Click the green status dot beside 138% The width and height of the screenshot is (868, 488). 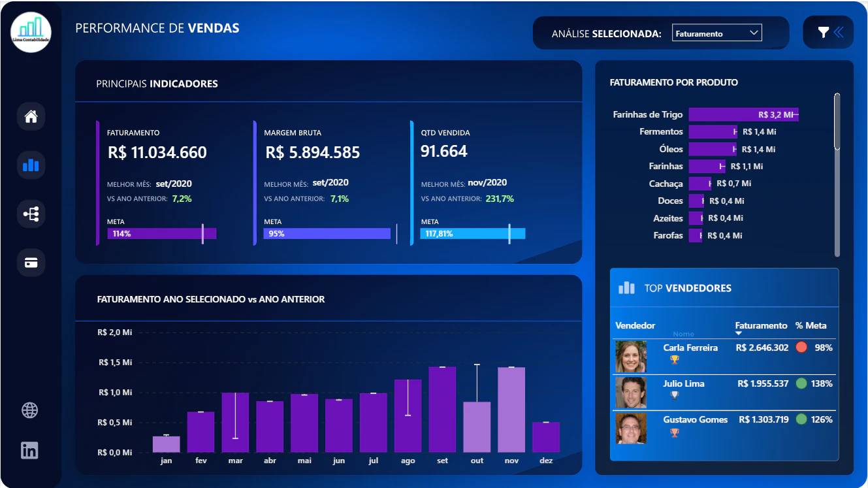(801, 383)
